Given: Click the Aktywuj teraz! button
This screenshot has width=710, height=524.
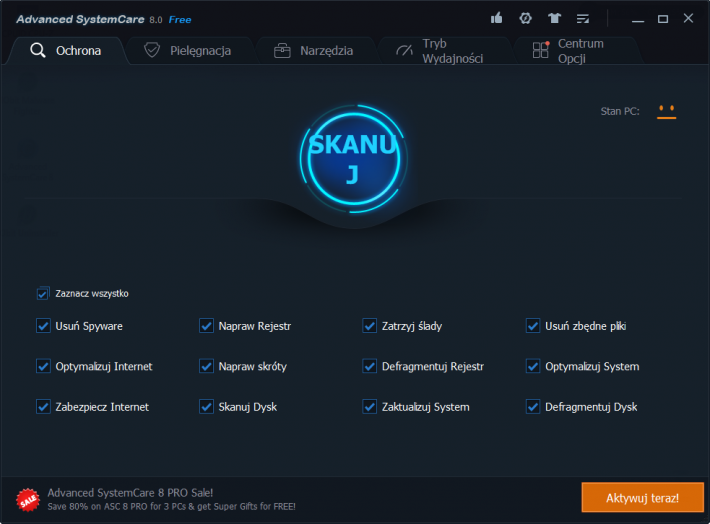Looking at the screenshot, I should click(643, 498).
